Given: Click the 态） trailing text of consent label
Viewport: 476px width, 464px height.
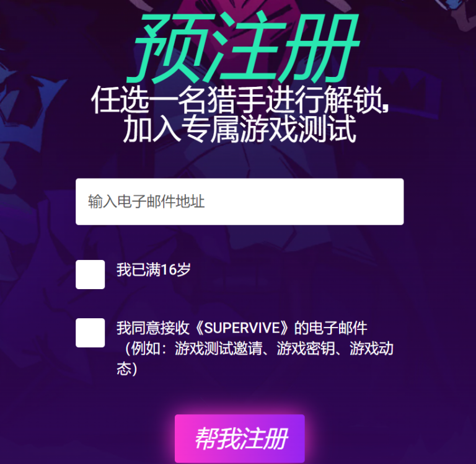Looking at the screenshot, I should [x=127, y=369].
